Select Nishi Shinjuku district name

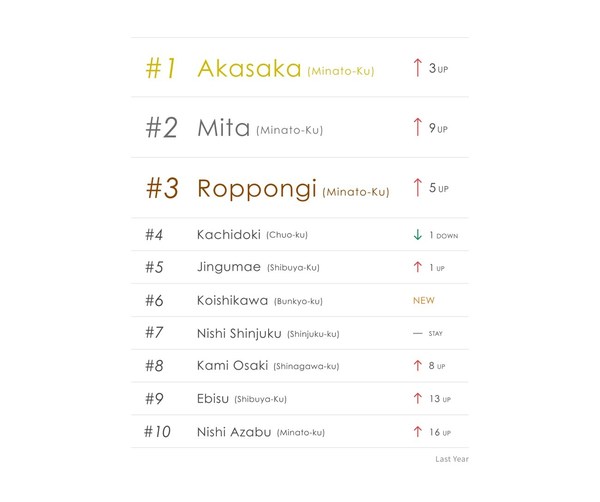239,334
